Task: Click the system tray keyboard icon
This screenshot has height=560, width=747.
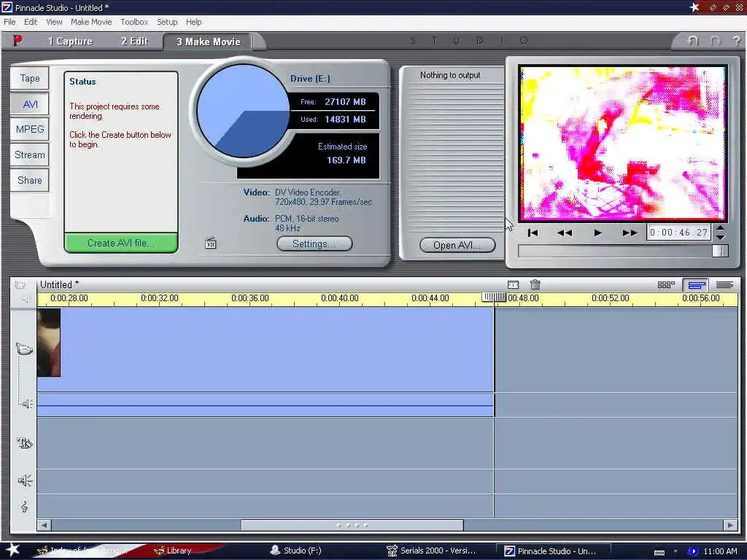Action: click(x=659, y=552)
